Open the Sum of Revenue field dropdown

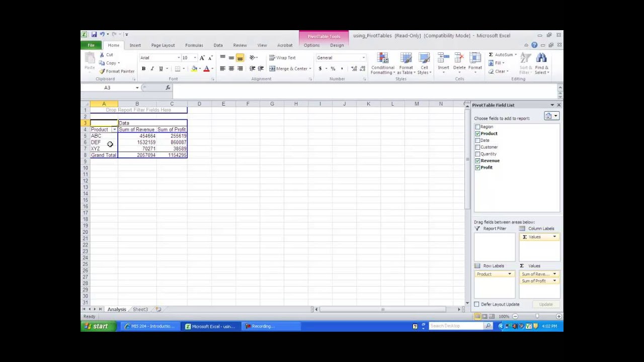(x=554, y=274)
